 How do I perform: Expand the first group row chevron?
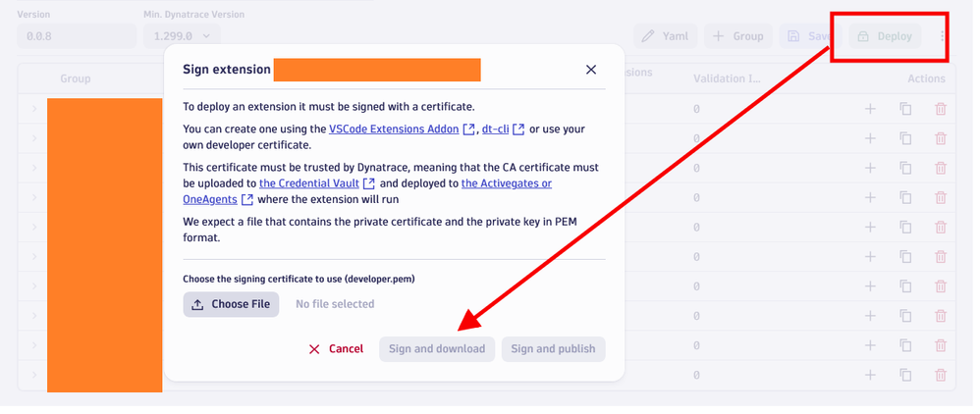click(x=33, y=109)
